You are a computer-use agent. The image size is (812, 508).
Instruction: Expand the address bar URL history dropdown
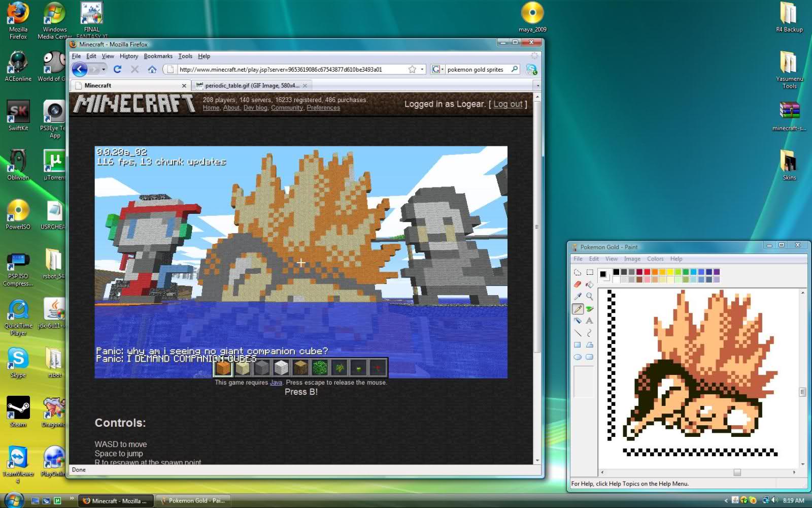[x=422, y=69]
